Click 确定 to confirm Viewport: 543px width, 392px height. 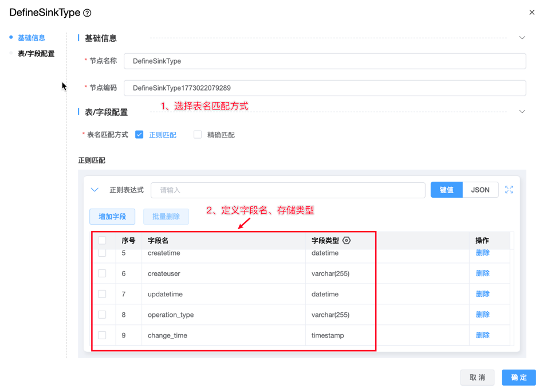[x=518, y=377]
